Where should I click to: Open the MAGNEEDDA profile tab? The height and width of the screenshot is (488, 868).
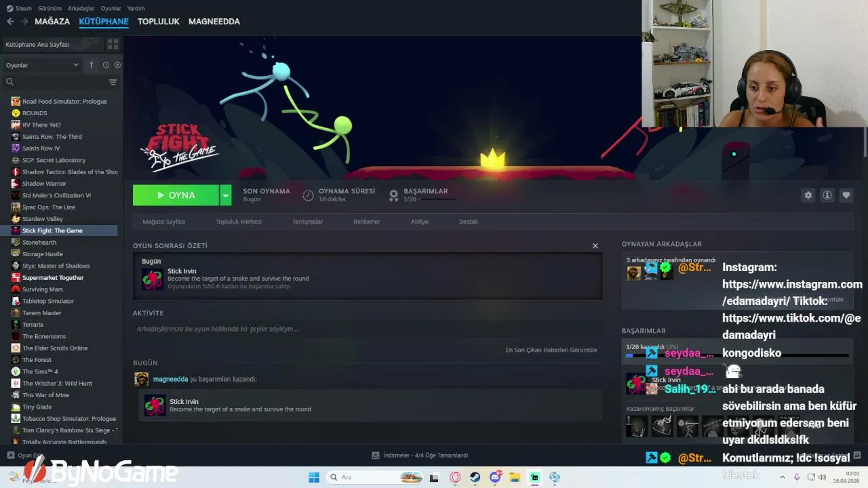click(214, 21)
